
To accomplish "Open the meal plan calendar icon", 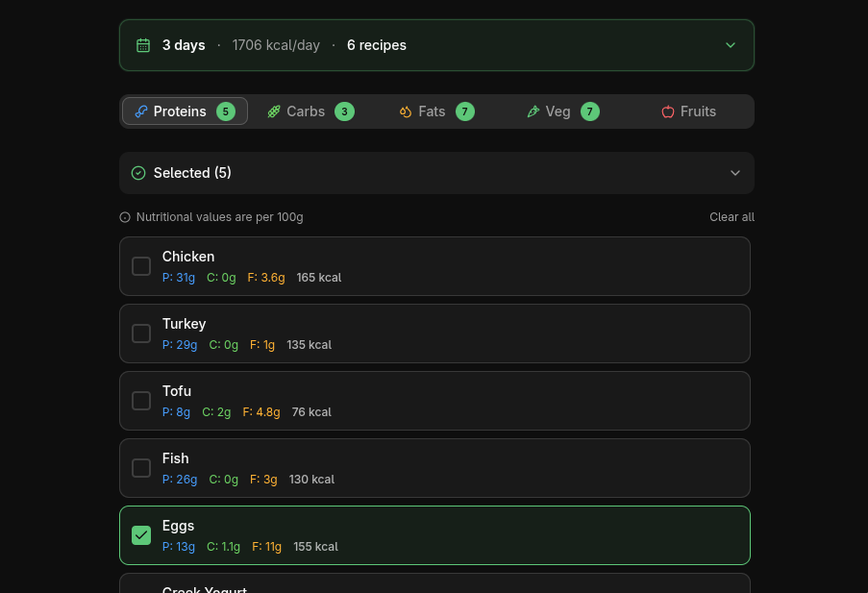I will (143, 44).
